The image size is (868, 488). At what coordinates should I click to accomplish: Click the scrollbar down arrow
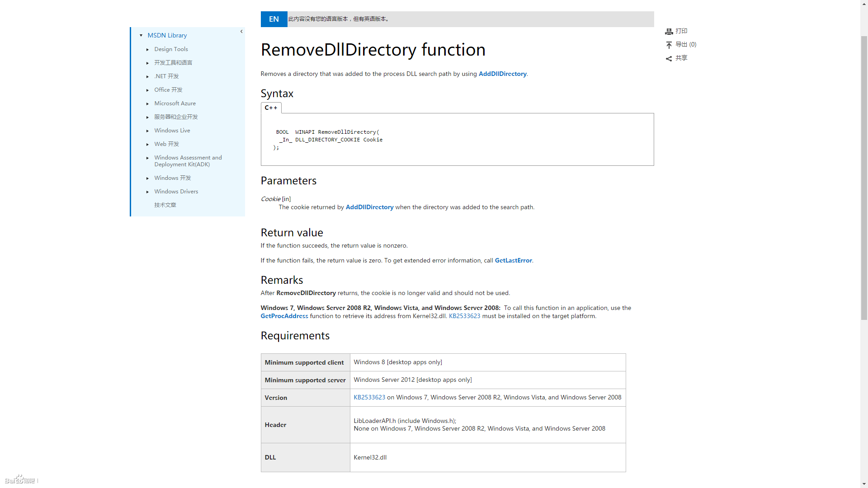[x=864, y=484]
